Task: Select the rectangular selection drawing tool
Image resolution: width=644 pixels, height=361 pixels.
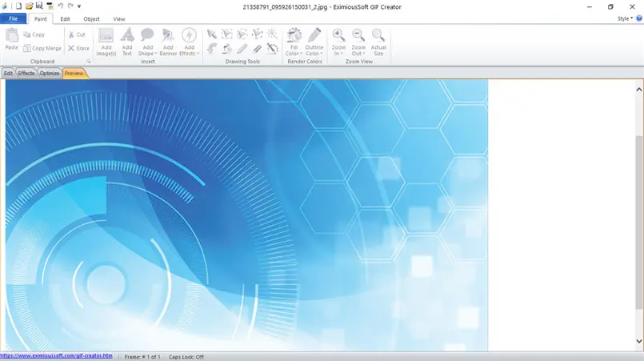Action: pyautogui.click(x=226, y=34)
